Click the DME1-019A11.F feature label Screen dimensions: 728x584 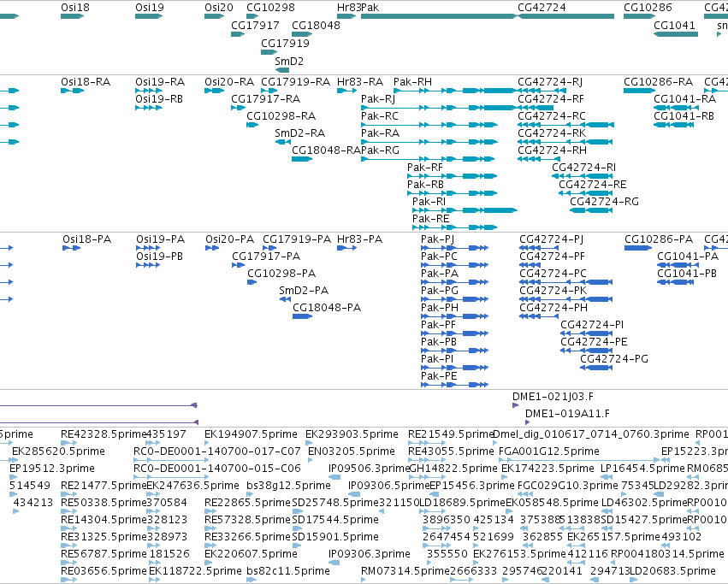567,414
